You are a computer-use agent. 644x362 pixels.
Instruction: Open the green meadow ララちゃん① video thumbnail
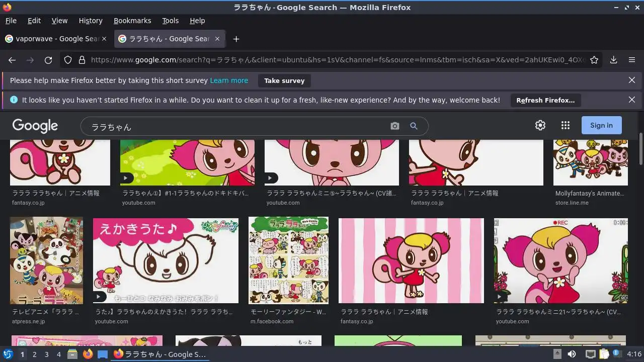click(x=187, y=163)
